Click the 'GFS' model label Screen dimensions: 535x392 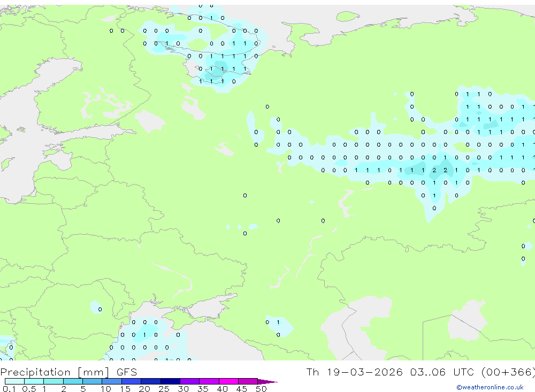tap(127, 372)
